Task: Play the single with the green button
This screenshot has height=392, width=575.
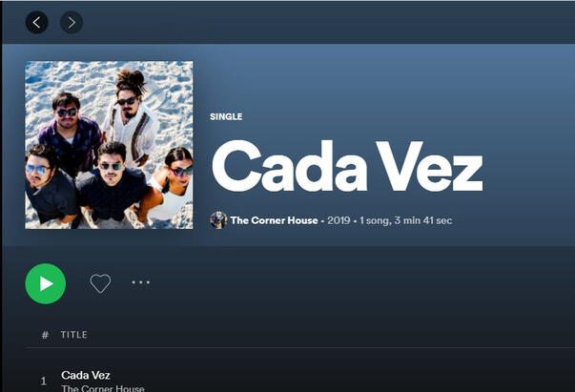Action: [46, 283]
